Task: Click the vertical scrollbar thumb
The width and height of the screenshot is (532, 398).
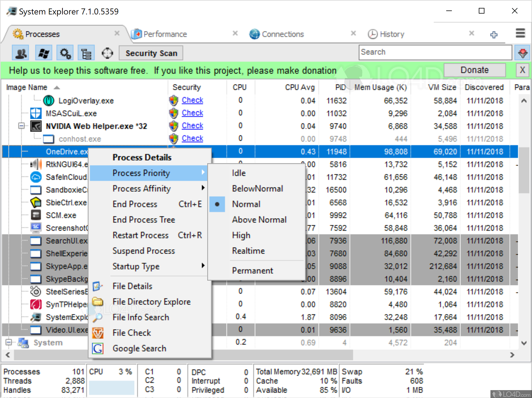Action: pyautogui.click(x=524, y=170)
